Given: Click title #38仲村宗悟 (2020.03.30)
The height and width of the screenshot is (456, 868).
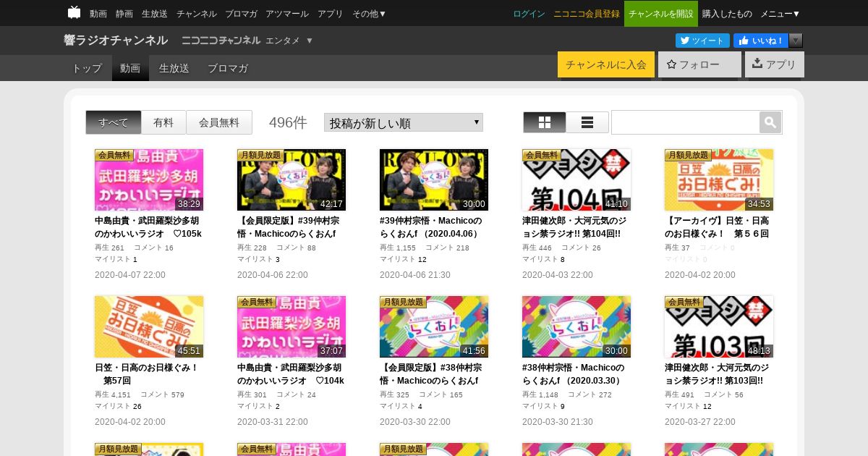Looking at the screenshot, I should pos(573,374).
